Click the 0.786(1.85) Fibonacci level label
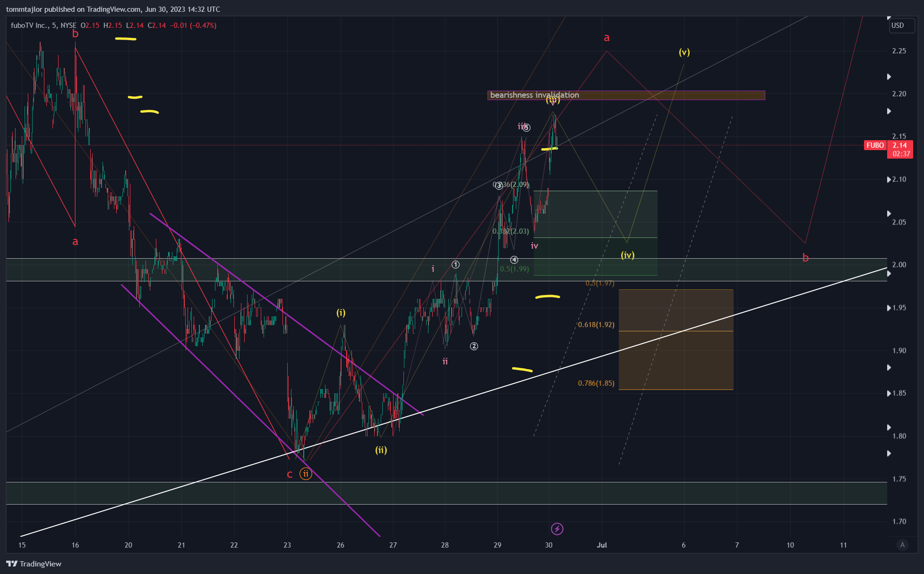The width and height of the screenshot is (924, 574). click(596, 383)
